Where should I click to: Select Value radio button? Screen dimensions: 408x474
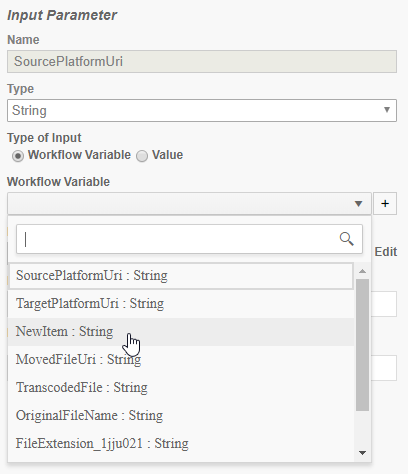(142, 156)
